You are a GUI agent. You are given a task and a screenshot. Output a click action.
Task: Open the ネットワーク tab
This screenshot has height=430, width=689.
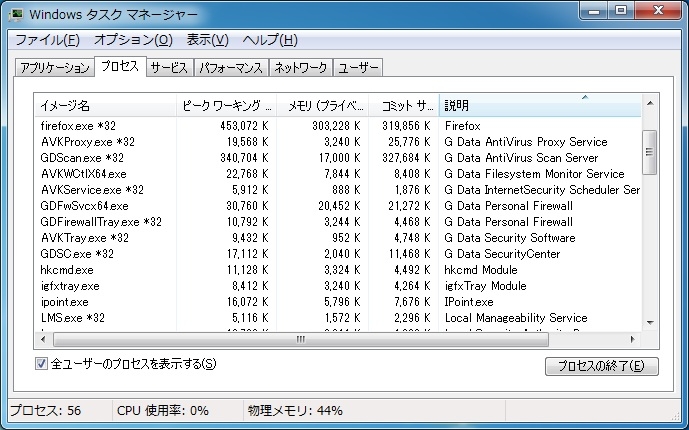(301, 68)
